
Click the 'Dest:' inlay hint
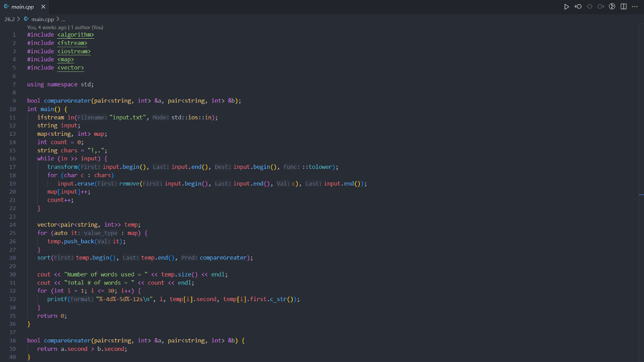point(223,167)
